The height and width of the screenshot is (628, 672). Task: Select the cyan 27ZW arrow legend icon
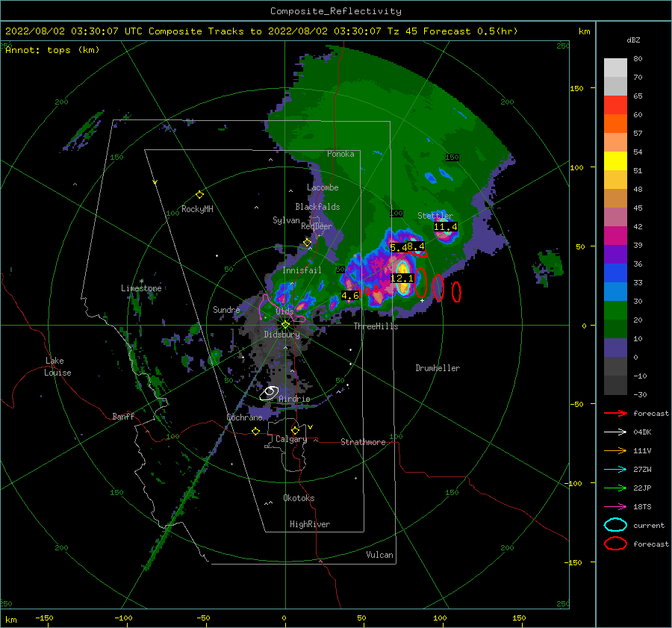click(x=615, y=470)
